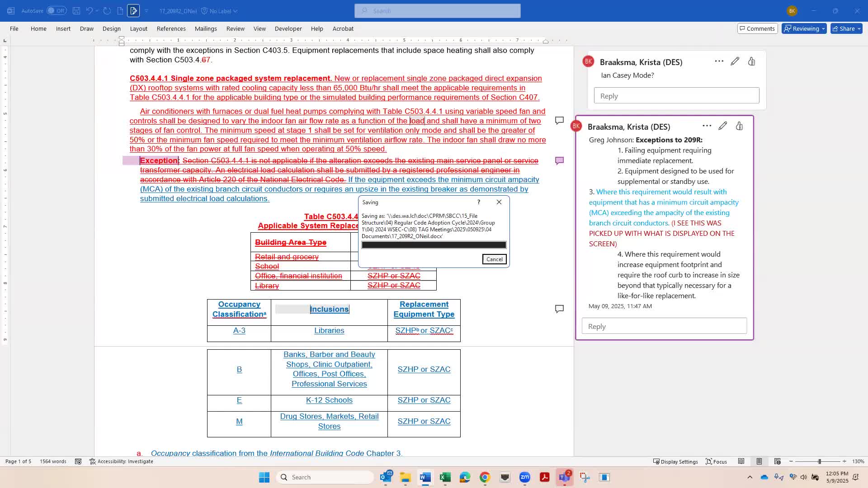Click the comment balloon beside Exception paragraph
868x488 pixels.
pos(559,161)
